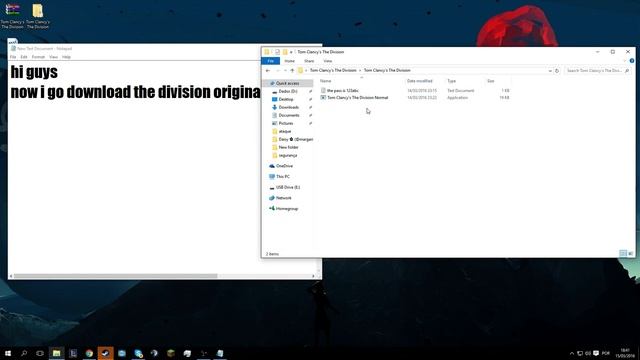Select Homegroup in navigation pane
This screenshot has width=640, height=360.
[x=287, y=209]
